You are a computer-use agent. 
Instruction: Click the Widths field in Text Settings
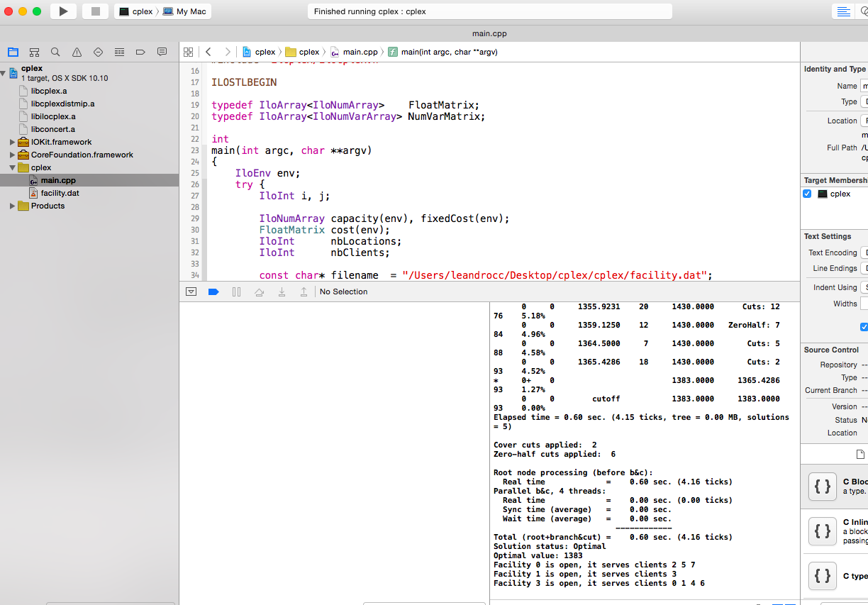point(864,304)
